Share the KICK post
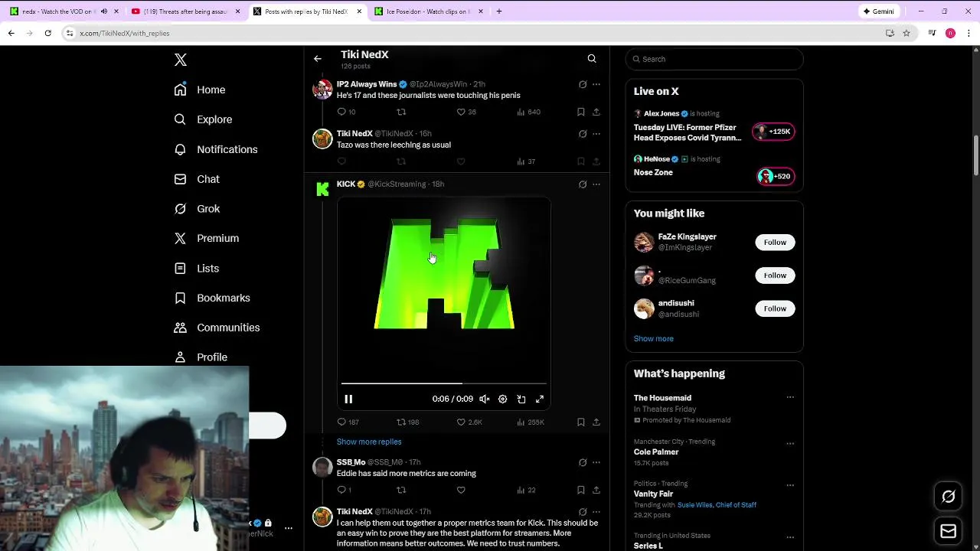The height and width of the screenshot is (551, 980). coord(596,422)
